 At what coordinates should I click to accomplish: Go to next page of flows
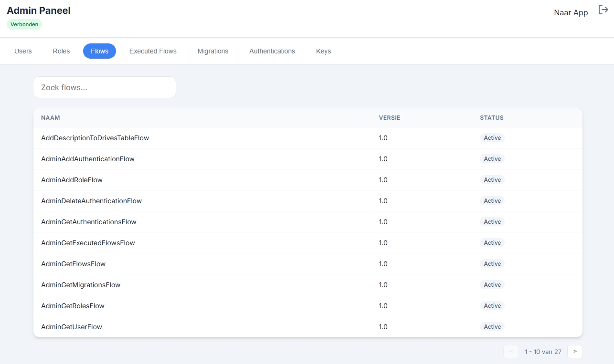[x=575, y=352]
